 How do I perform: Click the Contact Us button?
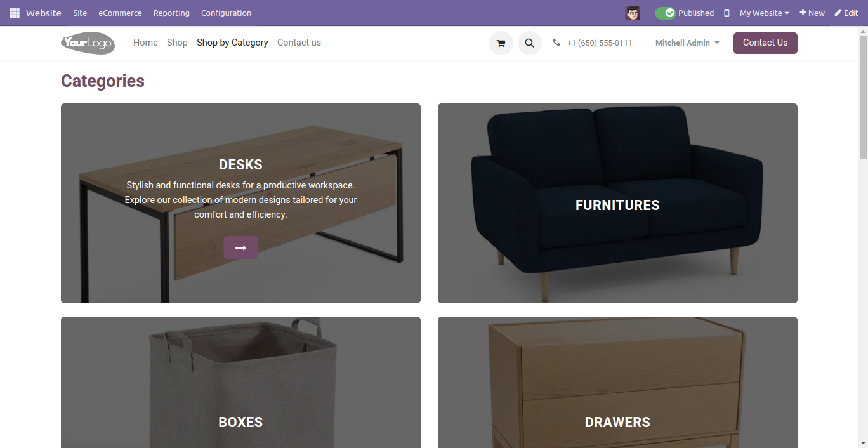(x=765, y=43)
